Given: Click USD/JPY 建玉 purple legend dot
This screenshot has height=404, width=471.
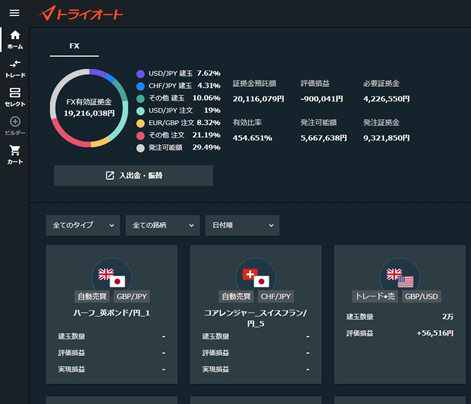Looking at the screenshot, I should click(141, 74).
